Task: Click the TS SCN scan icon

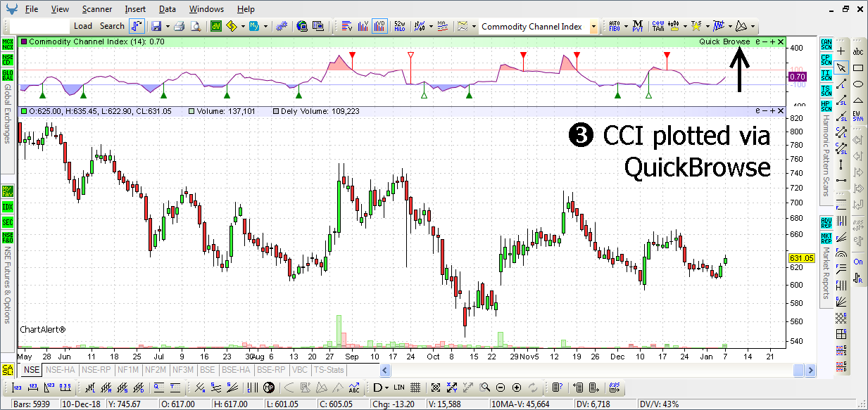Action: tap(826, 90)
